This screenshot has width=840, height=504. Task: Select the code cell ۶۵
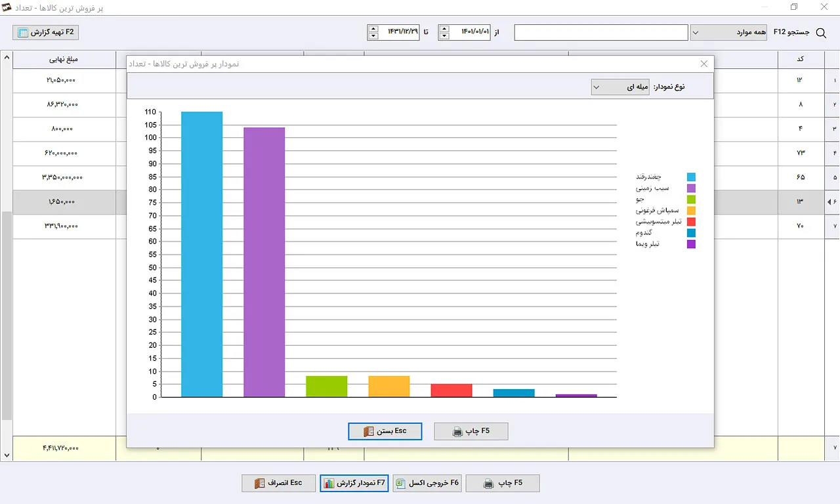pyautogui.click(x=801, y=177)
